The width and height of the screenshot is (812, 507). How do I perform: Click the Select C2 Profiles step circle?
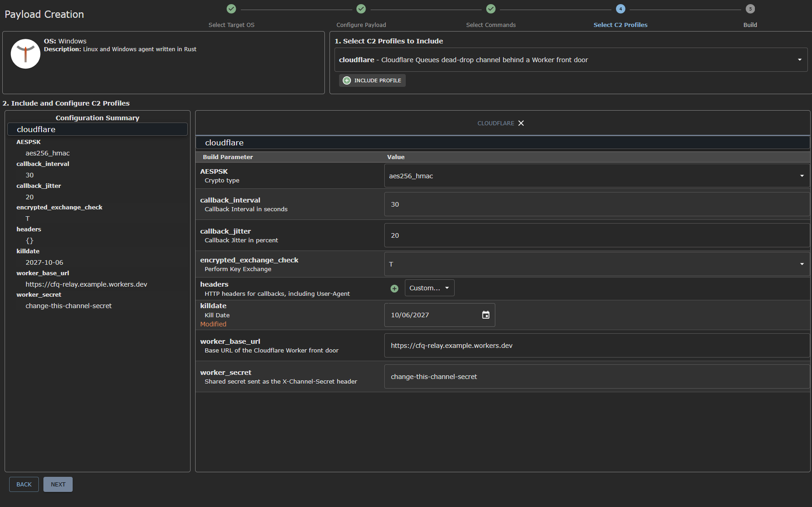pyautogui.click(x=621, y=9)
